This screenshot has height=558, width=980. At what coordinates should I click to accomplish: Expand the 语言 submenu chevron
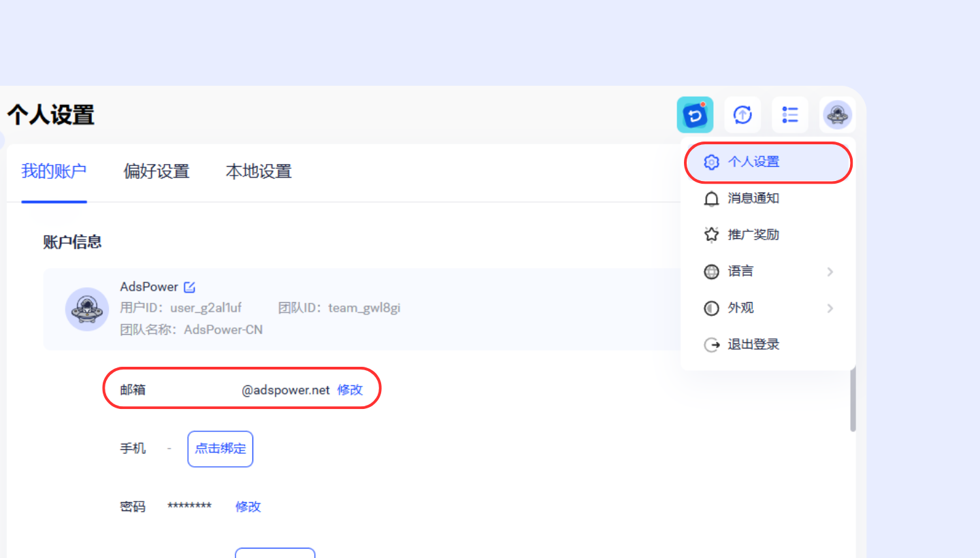(x=830, y=272)
